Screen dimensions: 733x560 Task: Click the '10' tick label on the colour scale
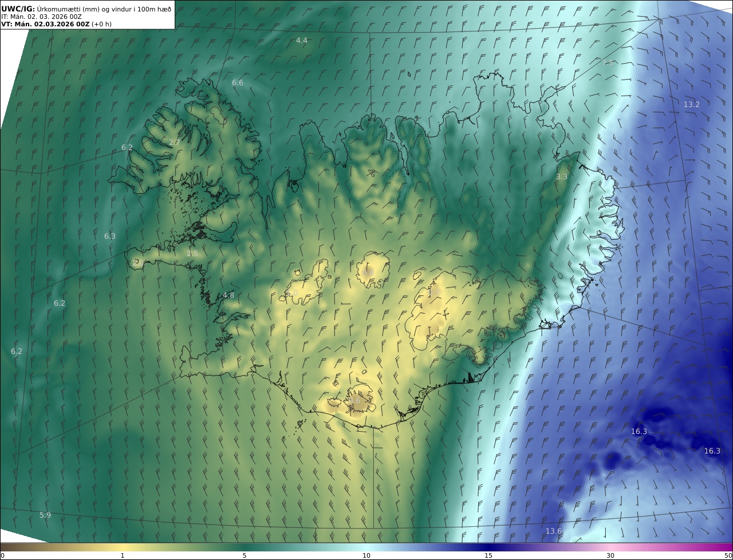point(366,555)
